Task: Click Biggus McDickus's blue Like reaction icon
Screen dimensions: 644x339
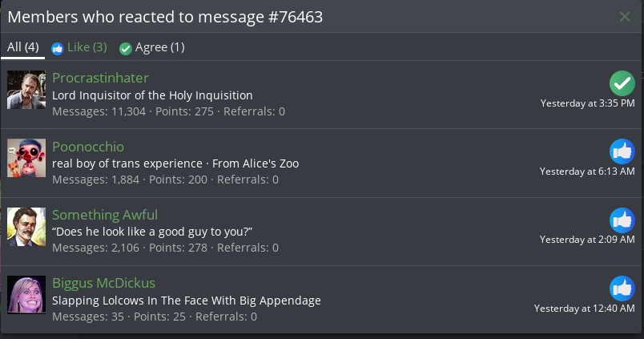Action: [x=622, y=289]
